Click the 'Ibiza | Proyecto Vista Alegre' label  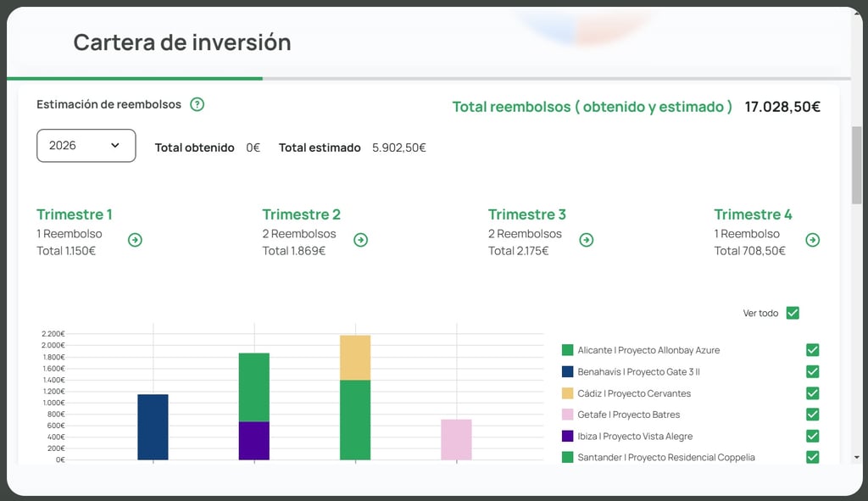(x=635, y=436)
